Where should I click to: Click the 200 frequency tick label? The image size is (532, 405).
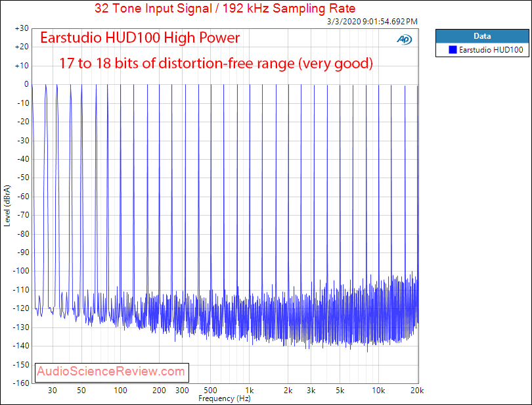point(159,391)
